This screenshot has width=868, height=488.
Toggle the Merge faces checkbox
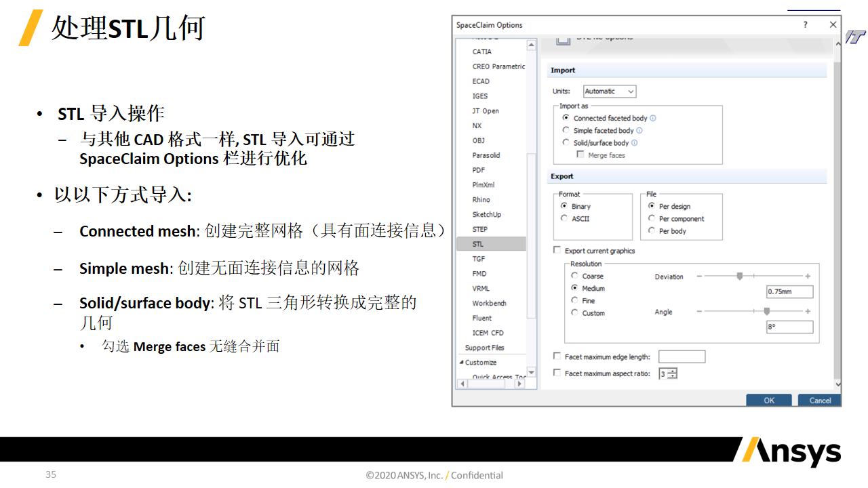pos(580,155)
